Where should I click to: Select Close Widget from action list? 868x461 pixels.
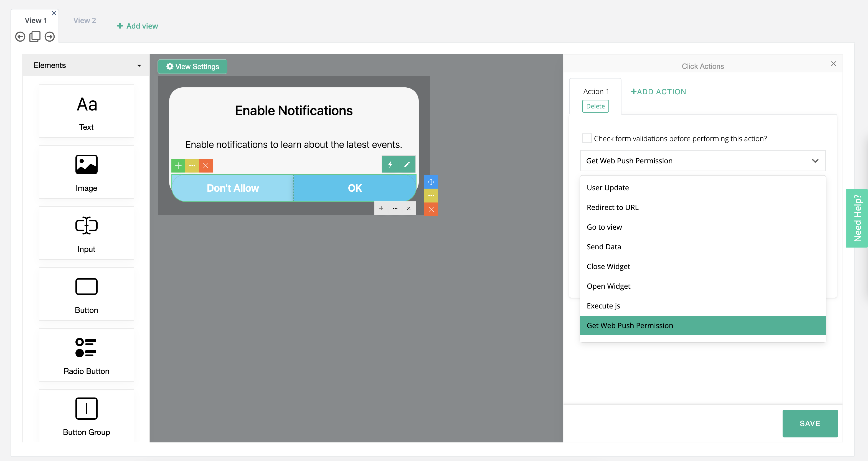(x=608, y=266)
